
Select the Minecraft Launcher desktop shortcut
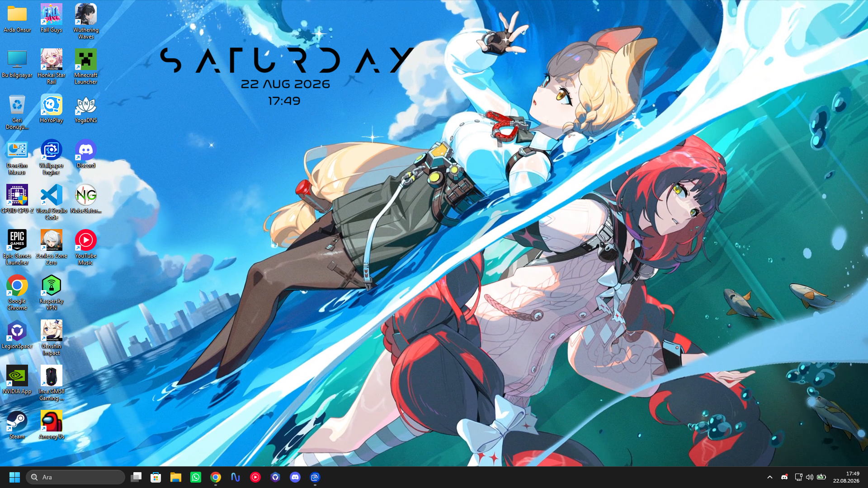coord(86,66)
